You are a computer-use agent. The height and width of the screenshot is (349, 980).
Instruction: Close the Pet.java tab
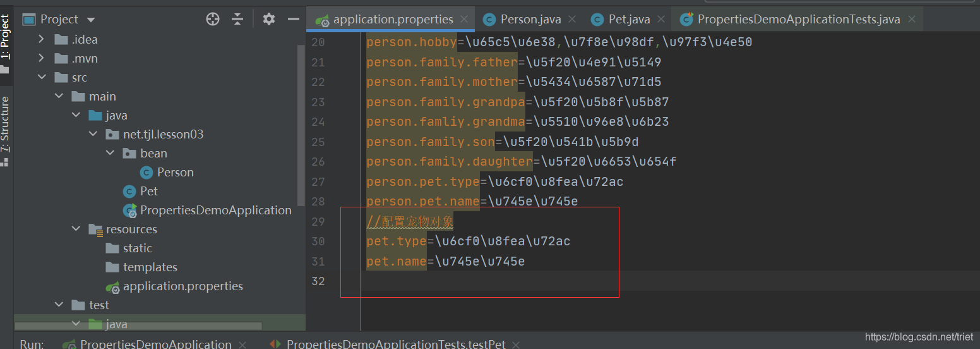tap(662, 20)
